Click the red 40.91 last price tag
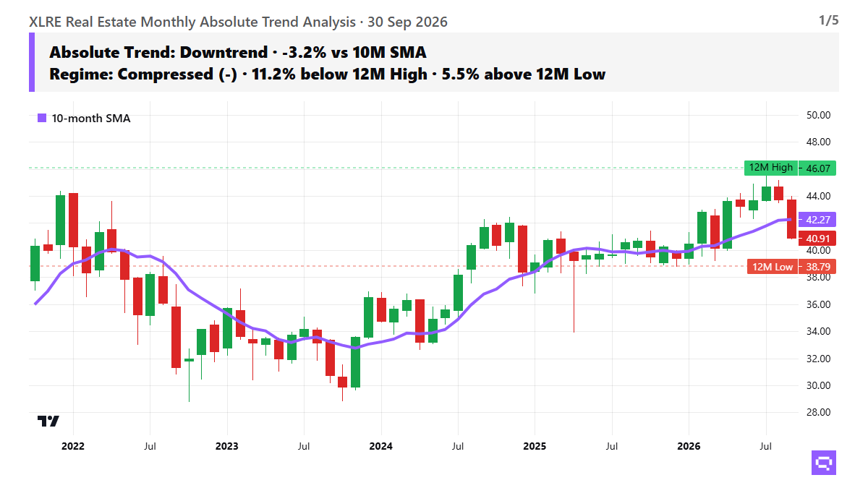This screenshot has height=488, width=868. click(x=818, y=238)
